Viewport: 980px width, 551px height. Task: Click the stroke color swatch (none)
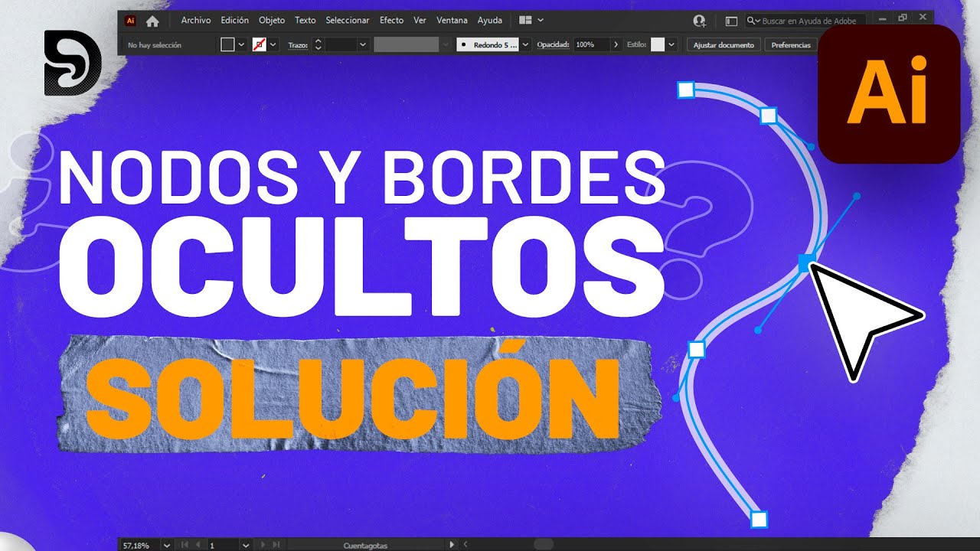pos(259,44)
